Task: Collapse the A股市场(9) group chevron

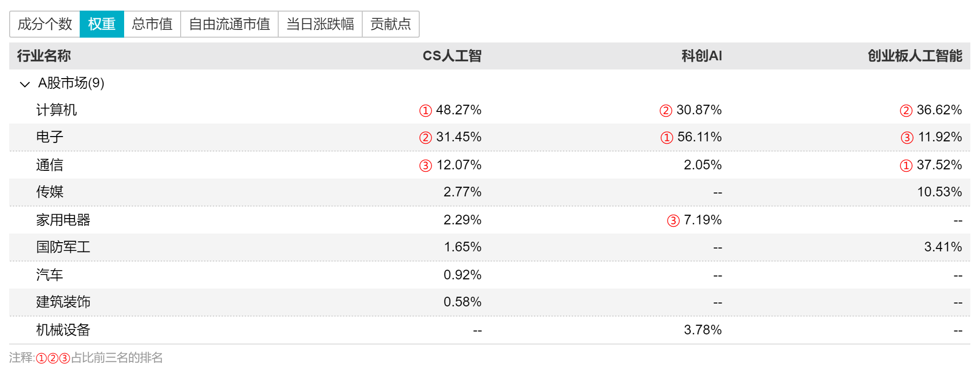Action: pos(25,84)
